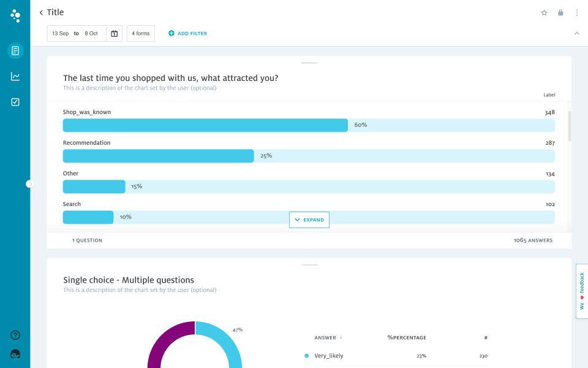Click the Single choice - Multiple questions heading
Image resolution: width=588 pixels, height=368 pixels.
coord(129,280)
